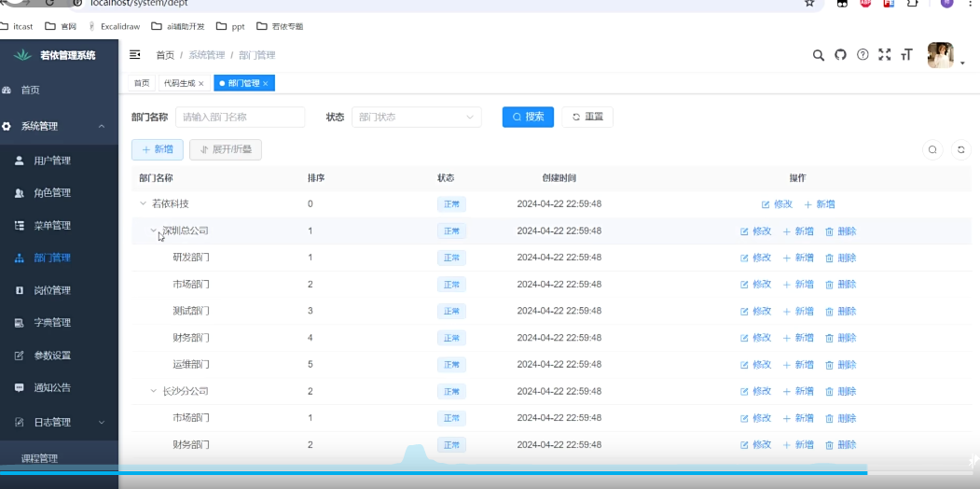
Task: Click the browser address bar
Action: click(x=437, y=4)
